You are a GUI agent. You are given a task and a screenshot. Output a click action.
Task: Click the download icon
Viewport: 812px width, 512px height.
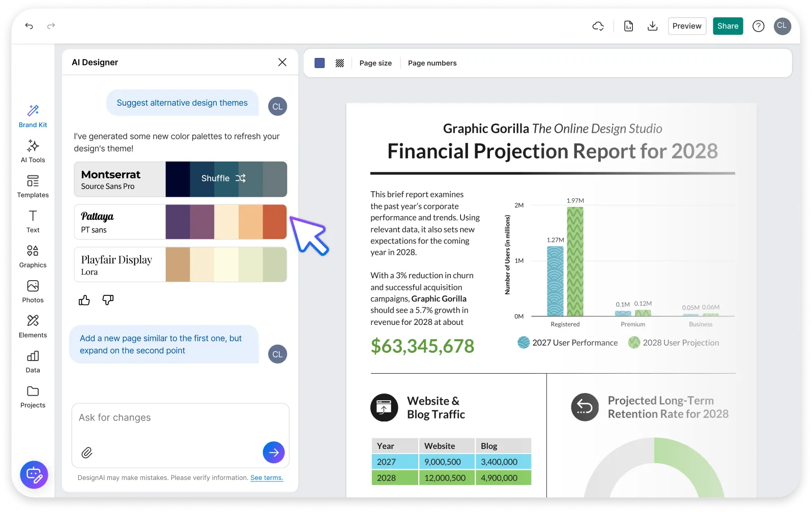(x=652, y=26)
